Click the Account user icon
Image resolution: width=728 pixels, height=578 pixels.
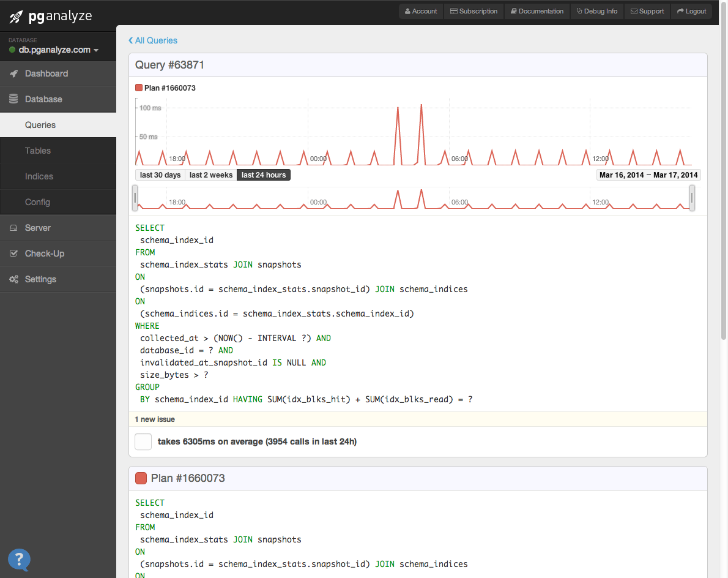click(x=407, y=11)
